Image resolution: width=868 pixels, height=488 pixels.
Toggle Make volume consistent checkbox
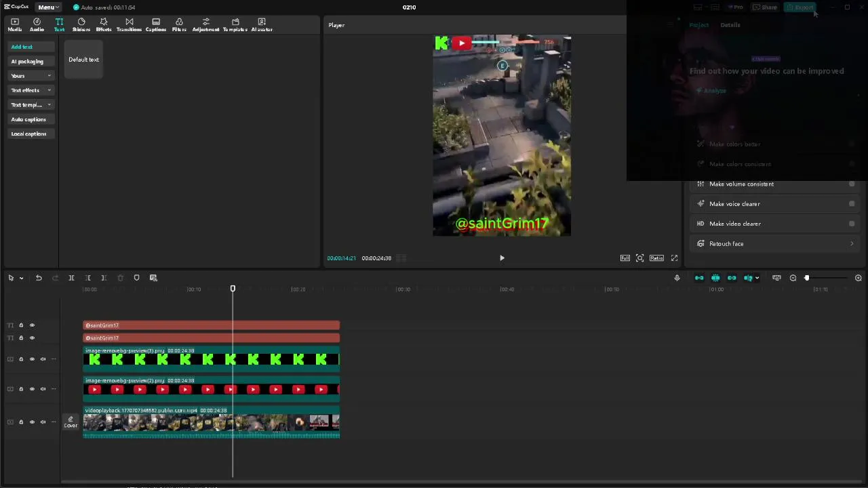(x=852, y=184)
